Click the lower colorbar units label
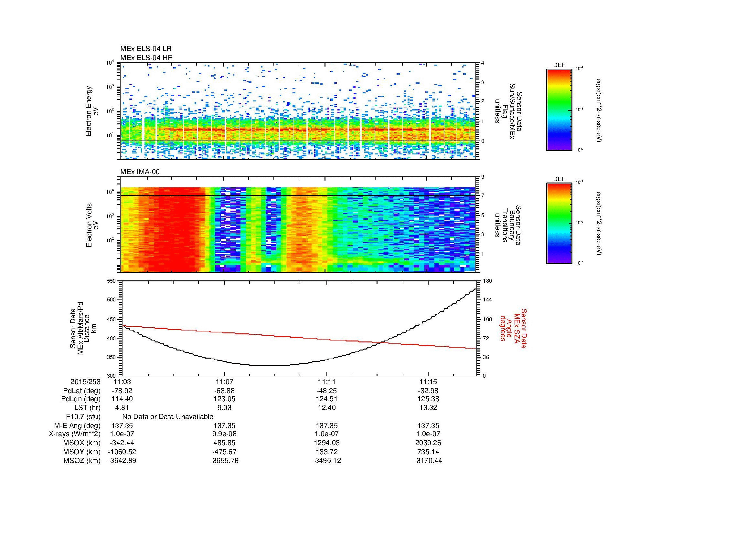Image resolution: width=756 pixels, height=534 pixels. [x=600, y=223]
